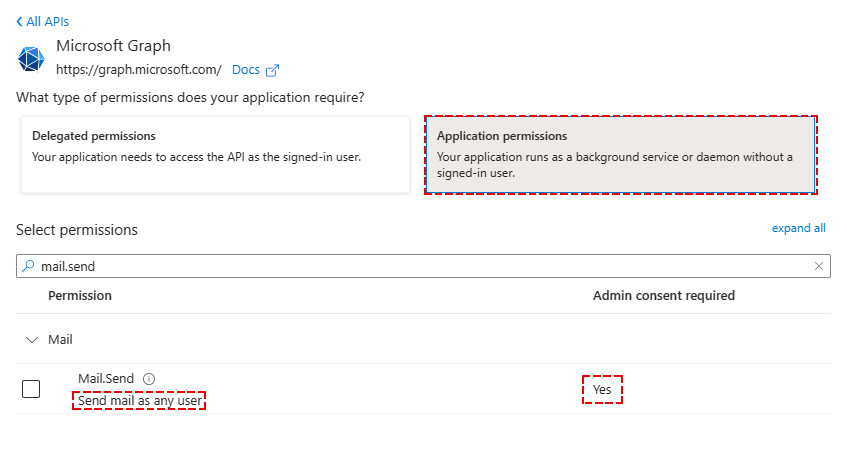The height and width of the screenshot is (463, 847).
Task: Click the Microsoft Graph logo icon
Action: click(x=31, y=59)
